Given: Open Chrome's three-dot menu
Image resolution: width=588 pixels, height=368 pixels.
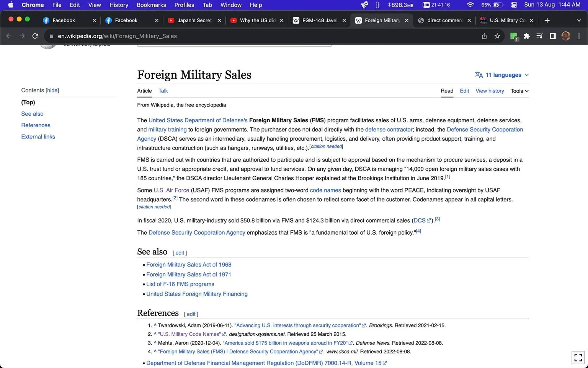Looking at the screenshot, I should (579, 36).
